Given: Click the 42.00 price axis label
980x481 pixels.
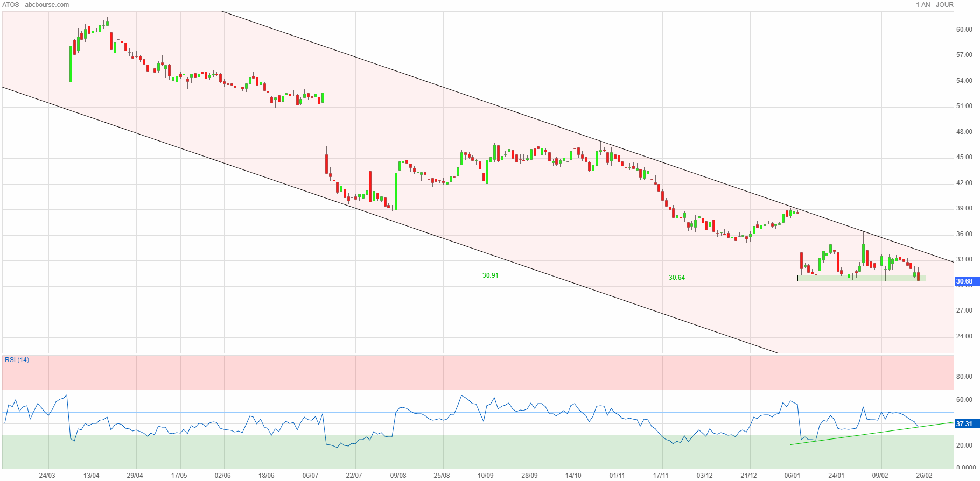Looking at the screenshot, I should (x=964, y=183).
